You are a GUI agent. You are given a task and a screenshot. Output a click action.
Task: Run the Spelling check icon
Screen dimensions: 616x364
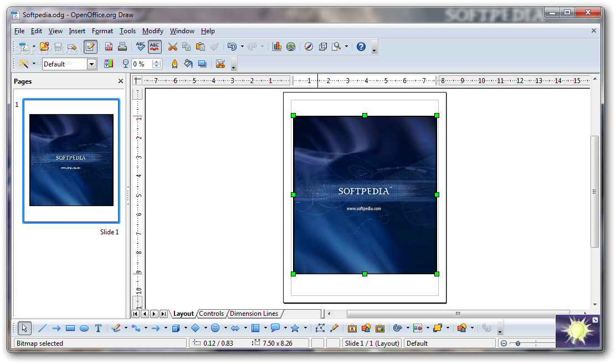coord(141,47)
